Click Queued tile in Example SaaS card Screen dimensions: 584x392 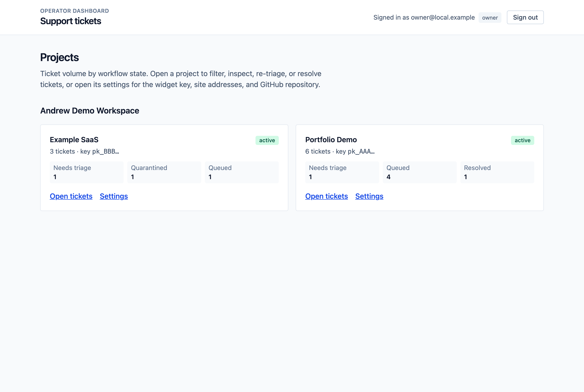242,172
